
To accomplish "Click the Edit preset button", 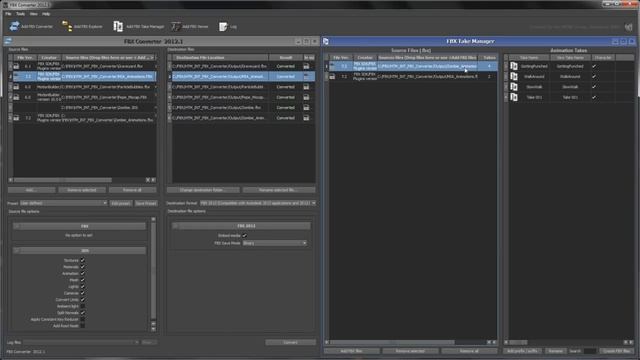I will click(x=121, y=203).
